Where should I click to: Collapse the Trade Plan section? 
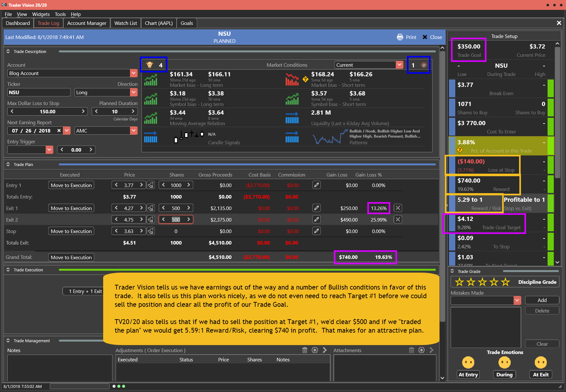pos(8,164)
